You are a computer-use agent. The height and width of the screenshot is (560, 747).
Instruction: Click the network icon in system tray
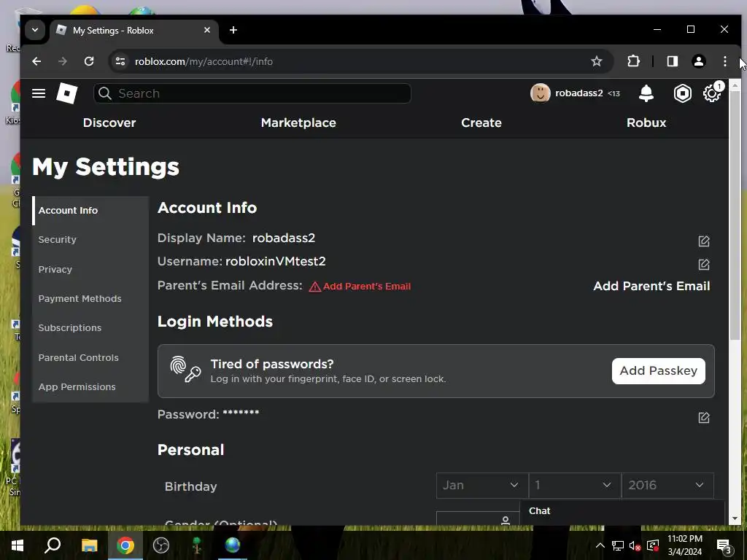click(618, 545)
